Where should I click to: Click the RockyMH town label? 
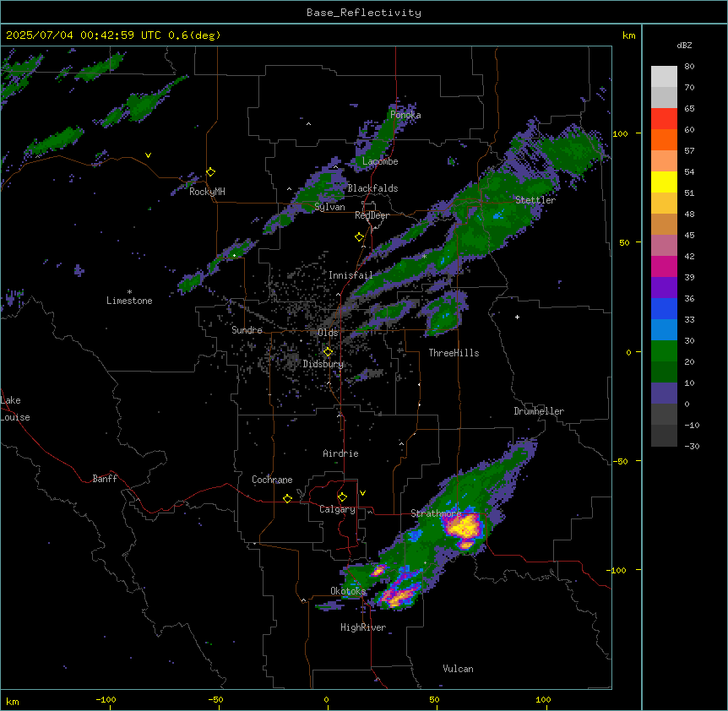pos(207,192)
